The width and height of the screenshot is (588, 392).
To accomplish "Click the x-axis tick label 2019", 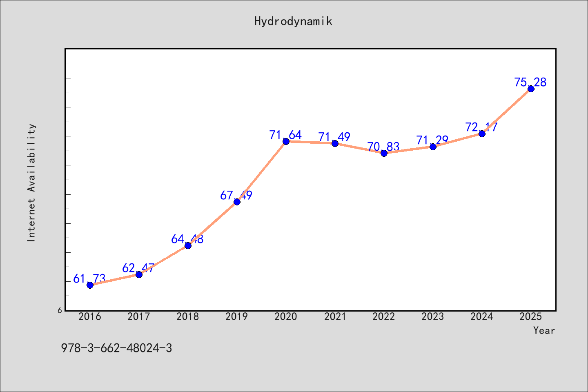I will pyautogui.click(x=237, y=317).
